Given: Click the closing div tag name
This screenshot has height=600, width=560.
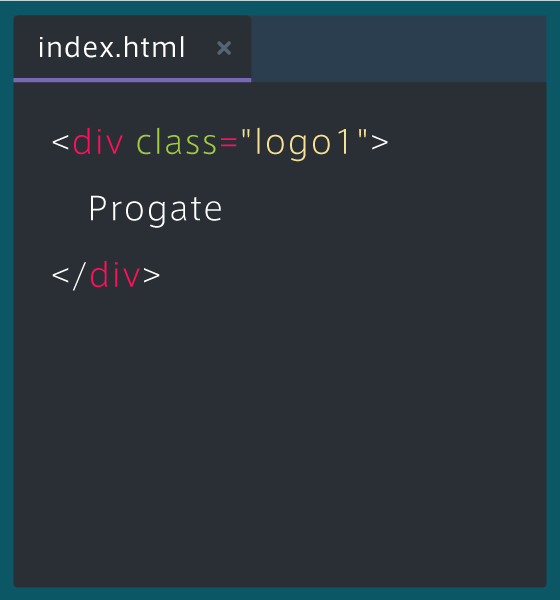Looking at the screenshot, I should (x=115, y=275).
